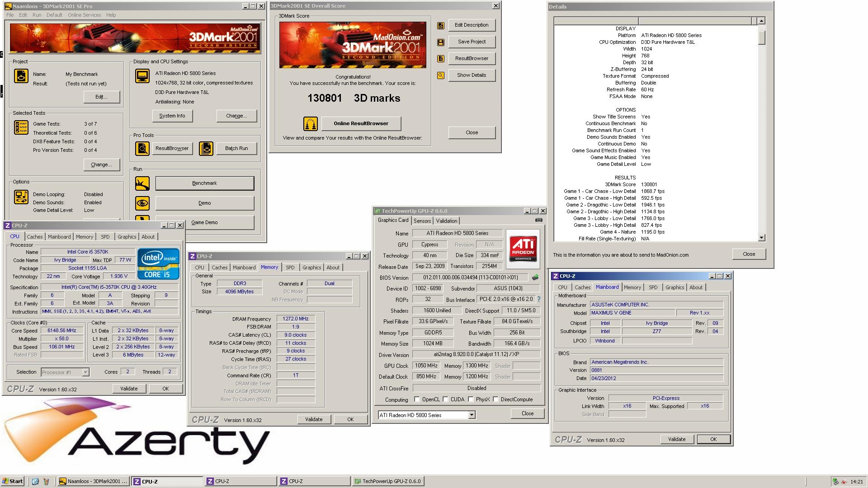Viewport: 868px width, 488px height.
Task: Open the Windows Start button
Action: tap(12, 481)
